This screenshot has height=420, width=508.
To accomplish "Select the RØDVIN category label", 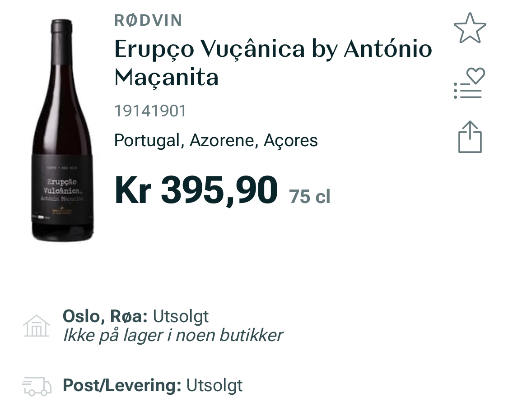I will [148, 20].
